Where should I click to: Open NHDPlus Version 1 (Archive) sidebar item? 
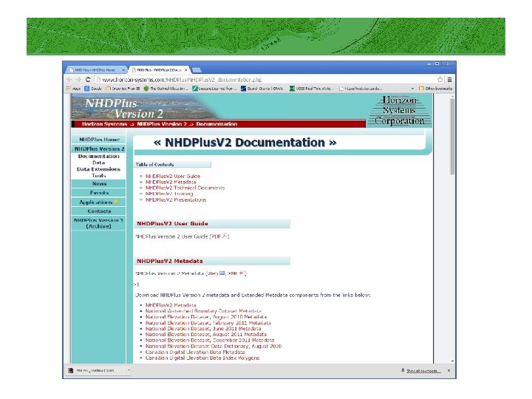click(99, 223)
